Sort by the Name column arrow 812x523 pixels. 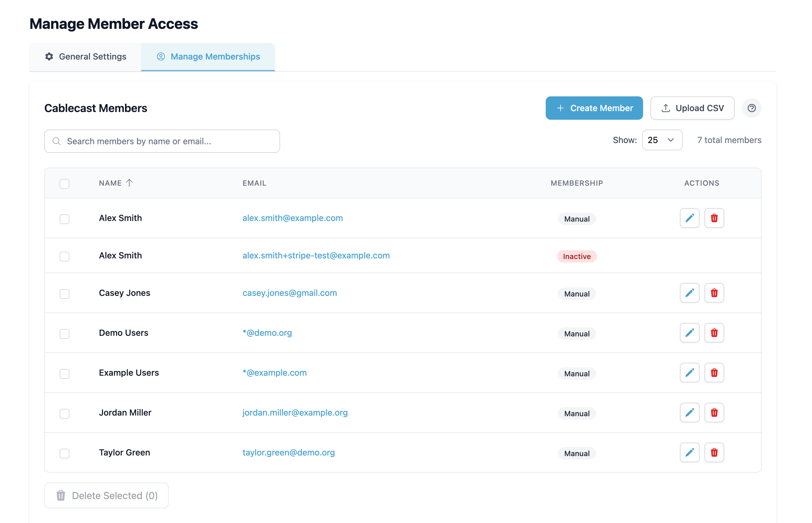129,183
